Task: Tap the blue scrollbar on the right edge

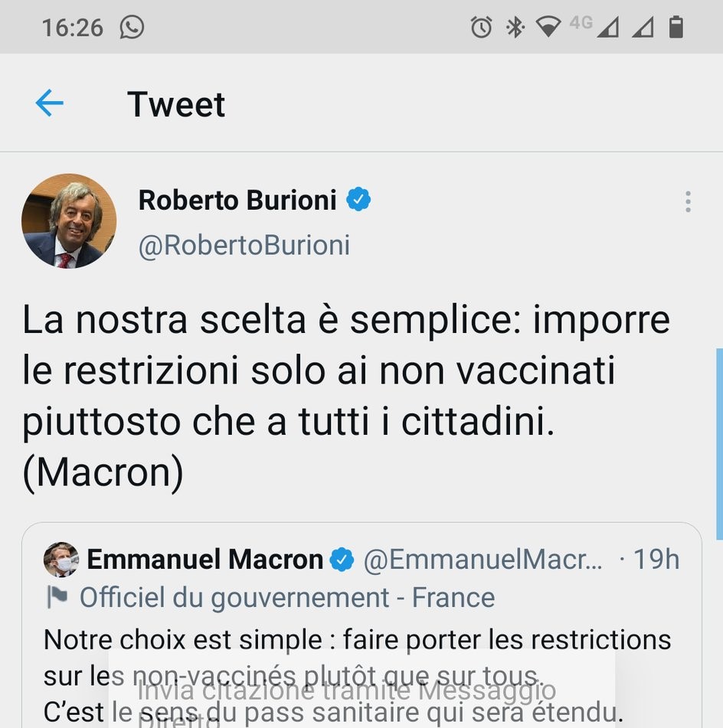Action: coord(718,444)
